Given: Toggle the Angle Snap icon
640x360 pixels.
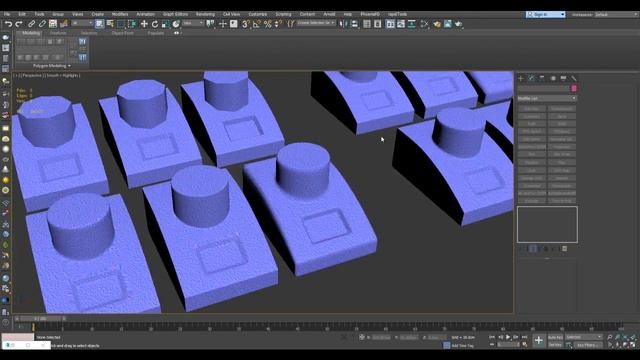Looking at the screenshot, I should click(x=256, y=24).
